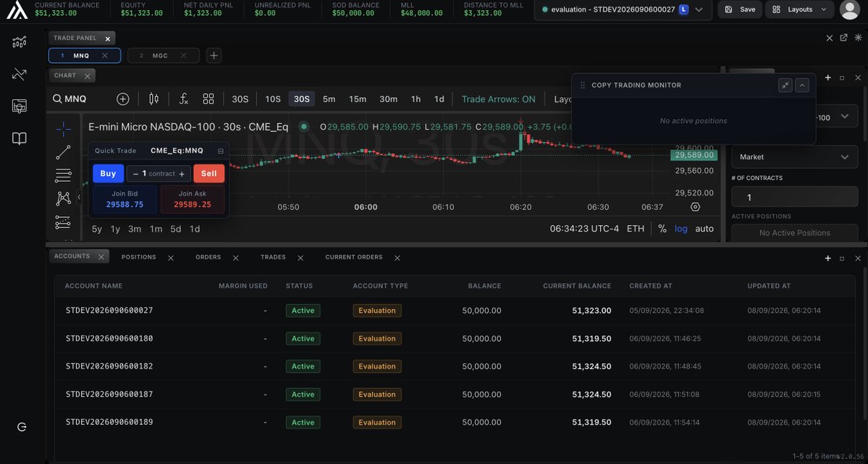Save the current layout
The width and height of the screenshot is (868, 464).
click(740, 9)
